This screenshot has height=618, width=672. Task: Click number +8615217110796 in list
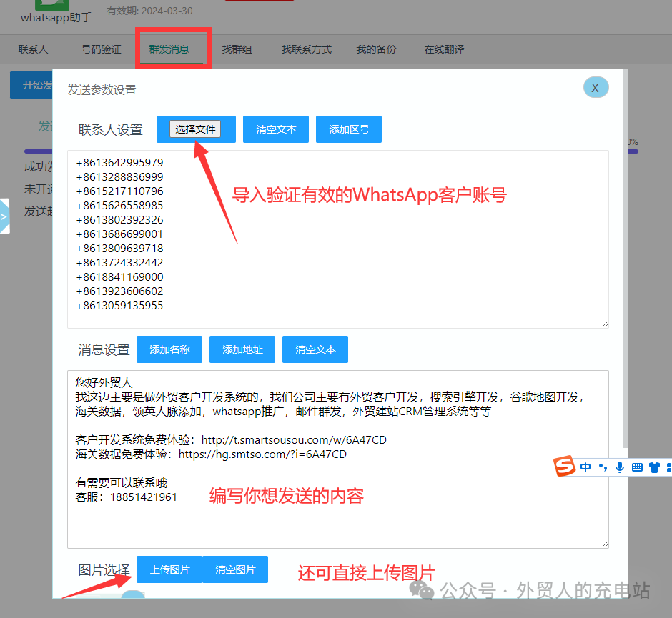click(x=119, y=191)
